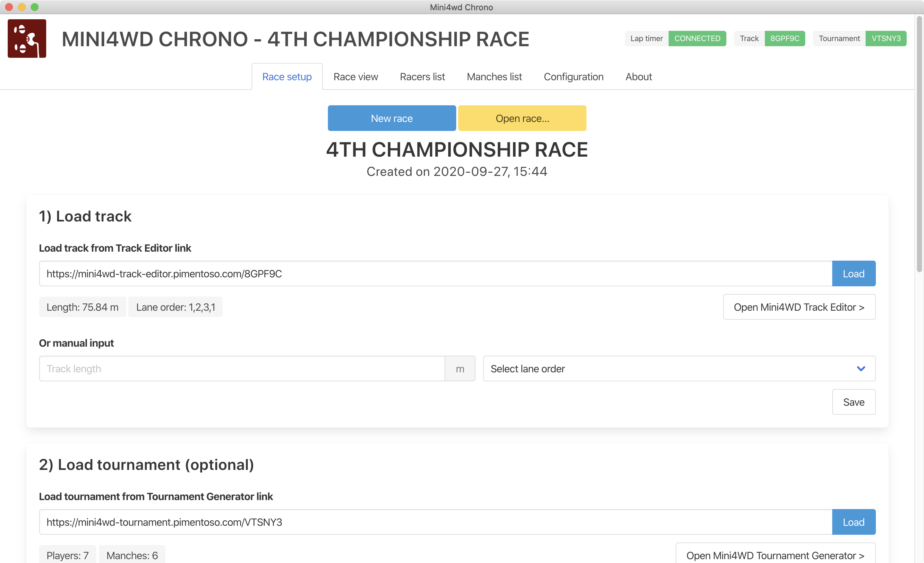Image resolution: width=924 pixels, height=563 pixels.
Task: Click the Mini4wd Chrono app logo
Action: tap(27, 39)
